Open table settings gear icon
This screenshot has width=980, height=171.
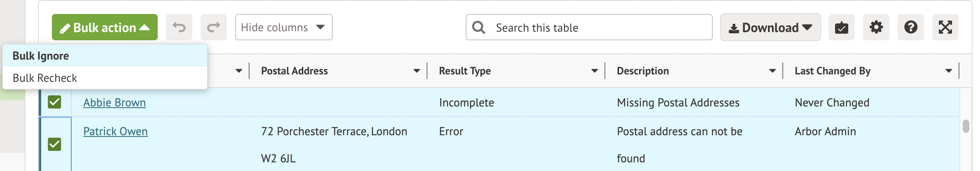point(876,28)
